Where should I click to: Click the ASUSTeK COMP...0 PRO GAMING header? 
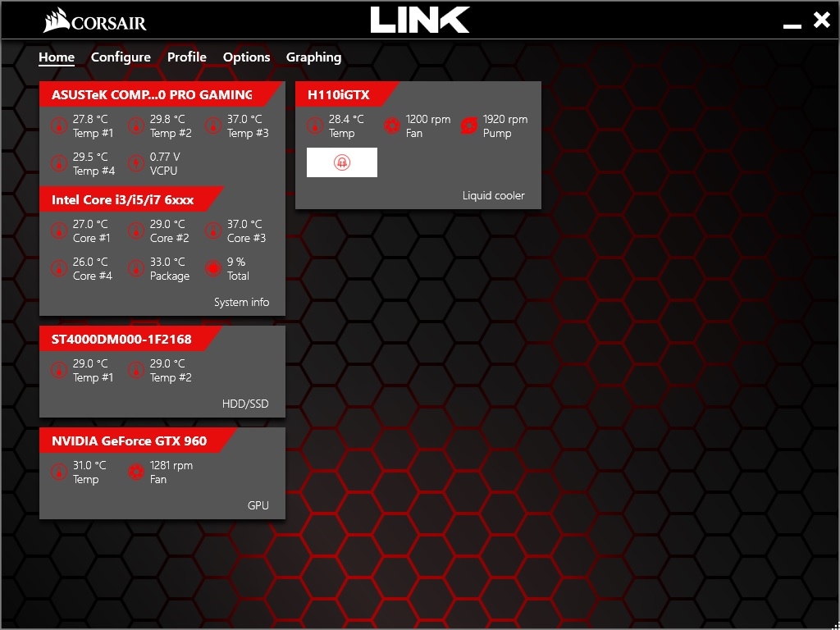tap(160, 95)
